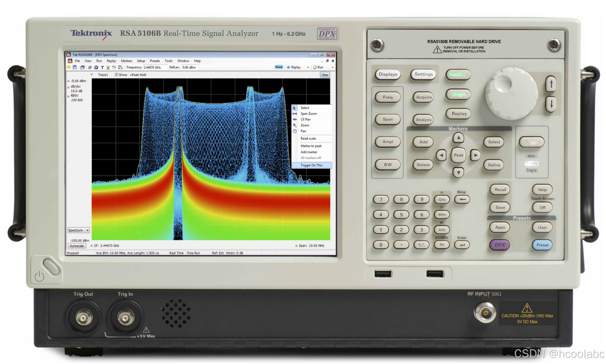
Task: Click the RefLev input field
Action: click(189, 67)
